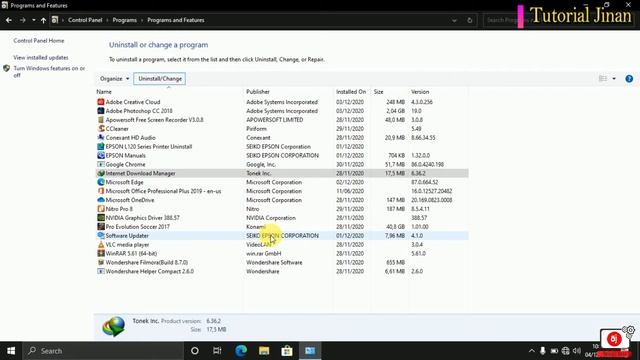Click publisher NVIDIA Corporation
The width and height of the screenshot is (640, 360).
point(271,218)
